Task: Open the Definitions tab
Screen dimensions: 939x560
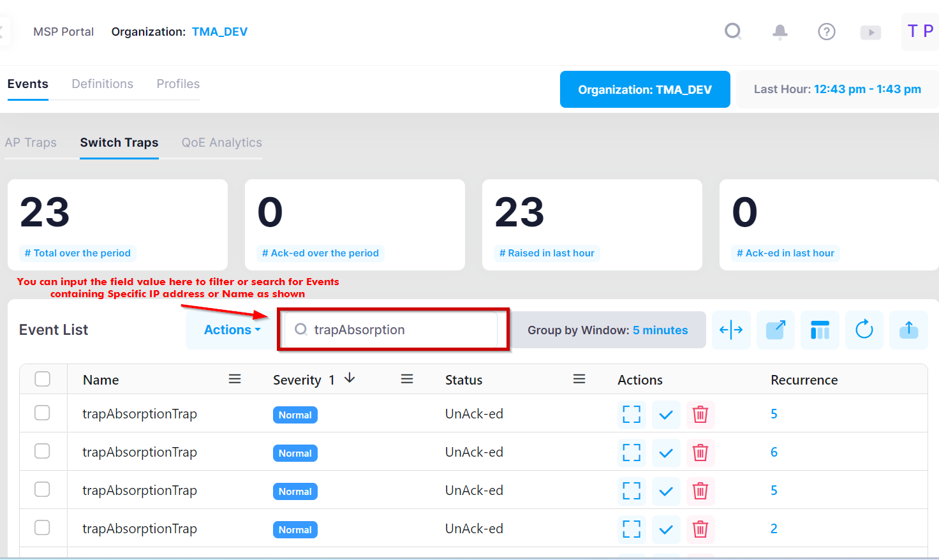Action: (x=102, y=84)
